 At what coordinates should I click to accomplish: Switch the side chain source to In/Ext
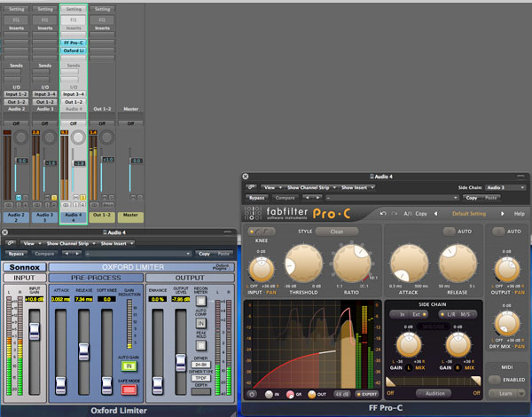tap(409, 314)
